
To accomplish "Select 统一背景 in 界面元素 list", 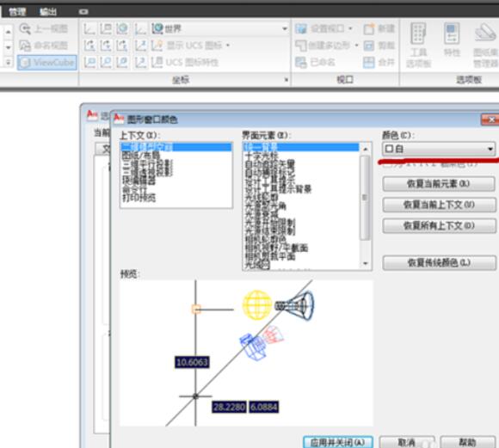I will (301, 147).
